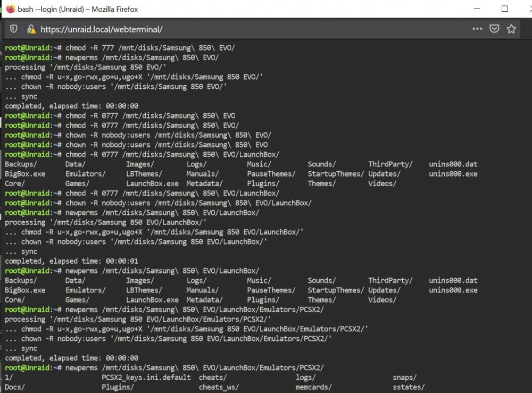Click the first 'StartupThemes/' directory entry
Image resolution: width=532 pixels, height=393 pixels.
[336, 174]
